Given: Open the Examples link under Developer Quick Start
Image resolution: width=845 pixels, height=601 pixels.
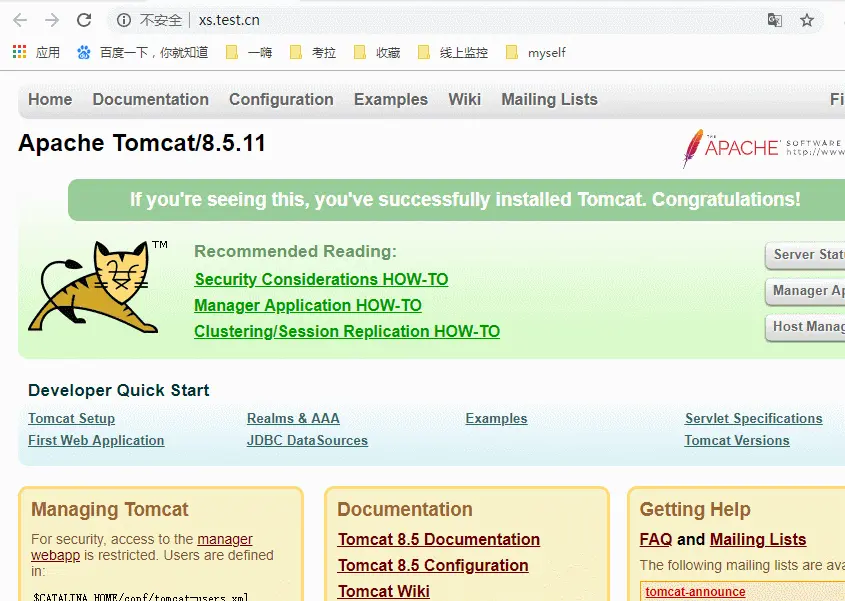Looking at the screenshot, I should coord(496,418).
